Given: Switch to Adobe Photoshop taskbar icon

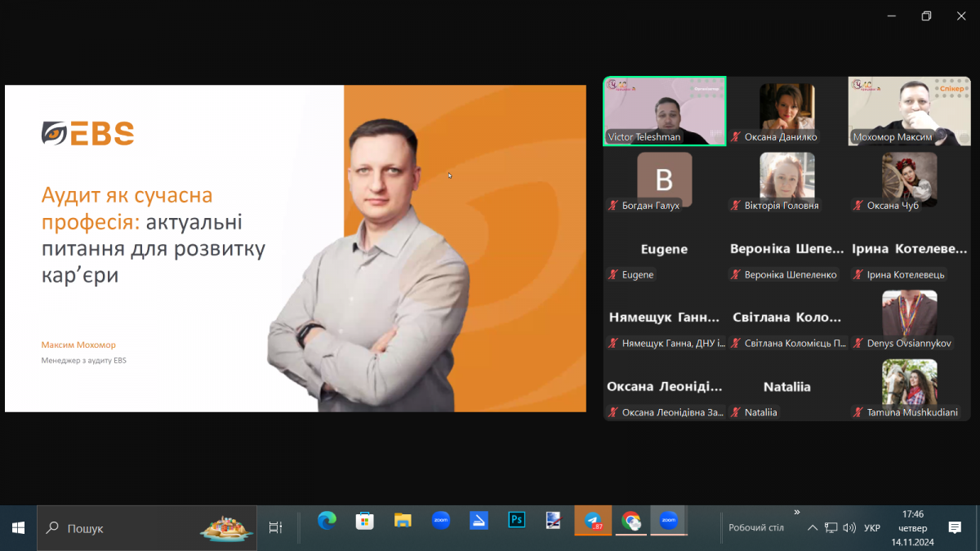Looking at the screenshot, I should pos(516,521).
